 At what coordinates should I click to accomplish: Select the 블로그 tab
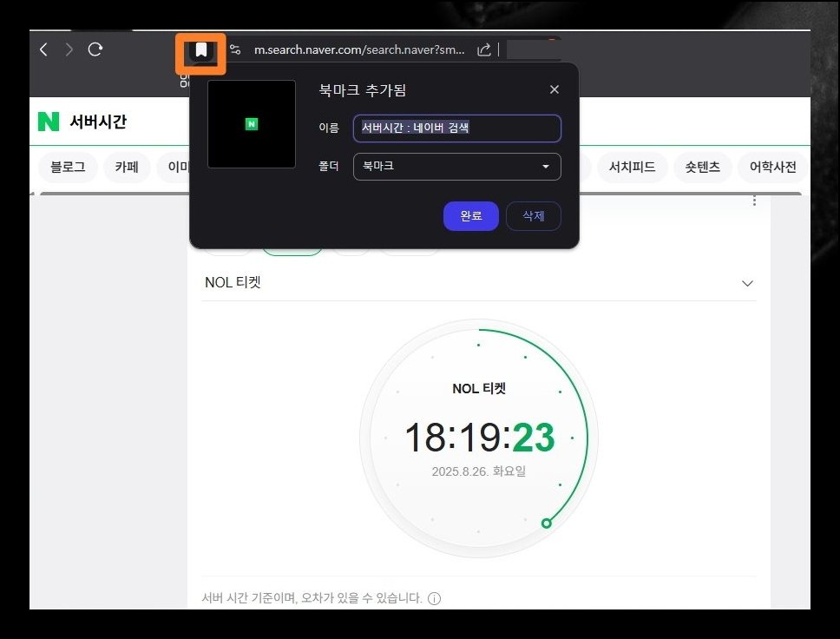point(68,168)
